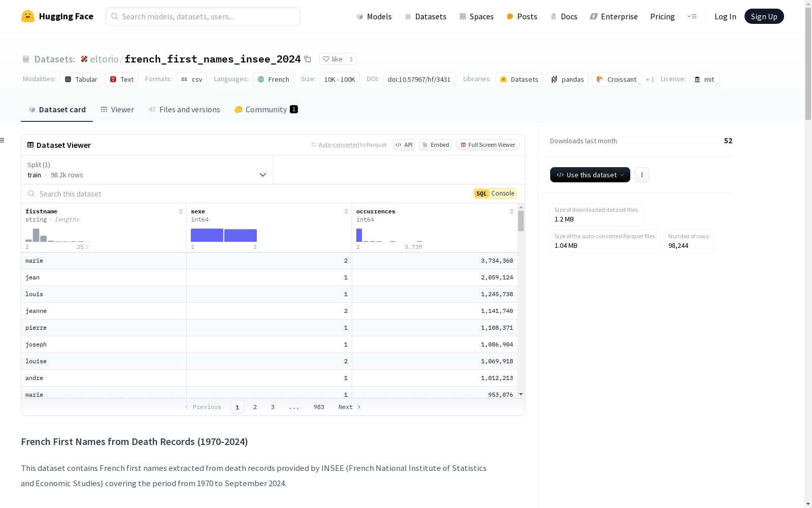
Task: Open the dataset options three-dot menu
Action: point(642,175)
